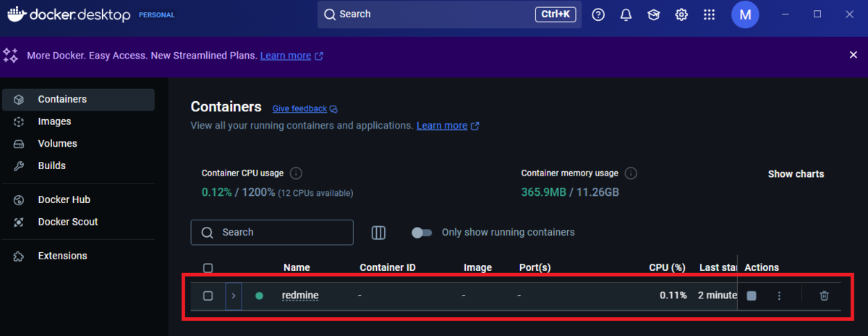868x336 pixels.
Task: Click the Docker Hub sidebar icon
Action: pos(20,200)
